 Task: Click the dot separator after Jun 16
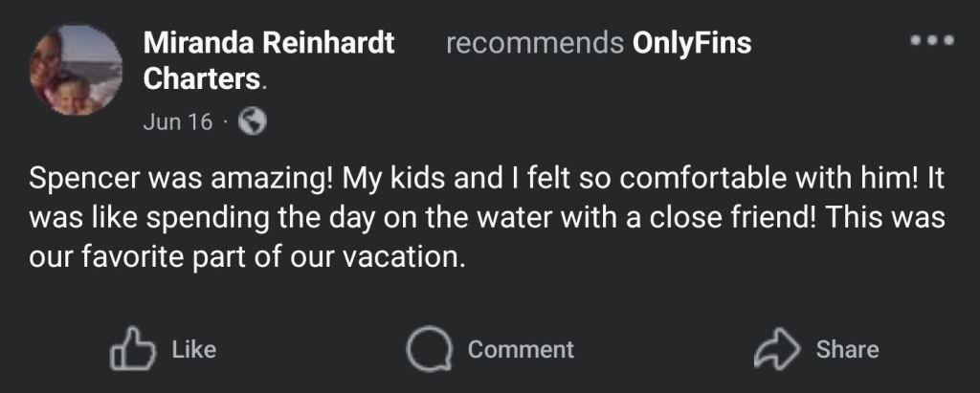pyautogui.click(x=225, y=122)
